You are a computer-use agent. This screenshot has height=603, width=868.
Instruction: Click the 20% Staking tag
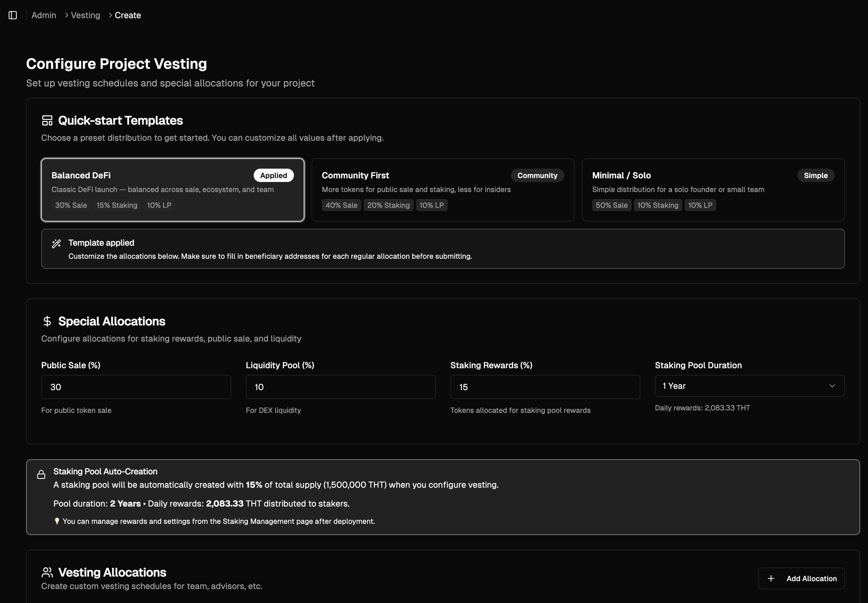pyautogui.click(x=389, y=205)
